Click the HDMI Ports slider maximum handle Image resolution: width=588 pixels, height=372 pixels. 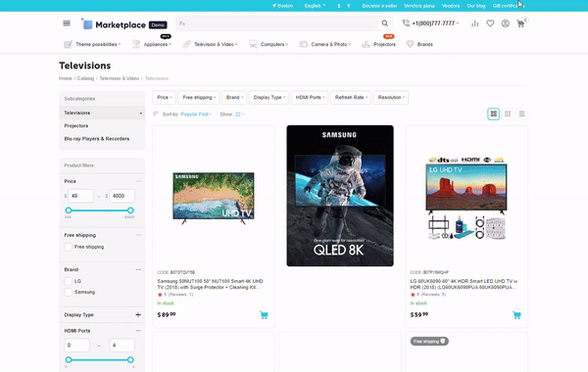pos(130,359)
